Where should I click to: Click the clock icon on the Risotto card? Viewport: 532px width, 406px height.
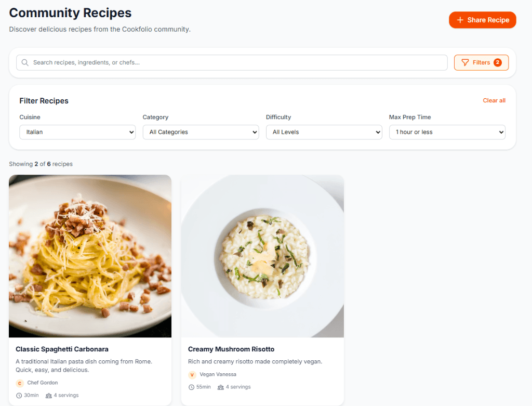(190, 387)
